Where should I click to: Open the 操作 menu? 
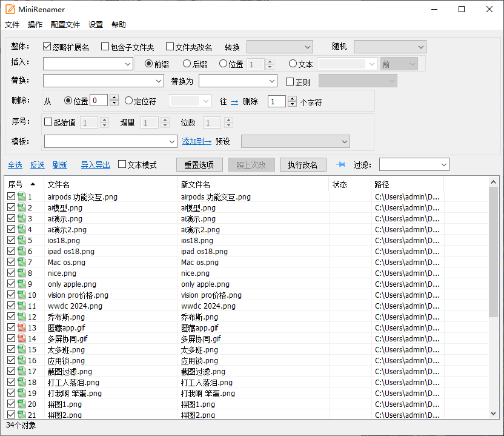pyautogui.click(x=34, y=25)
